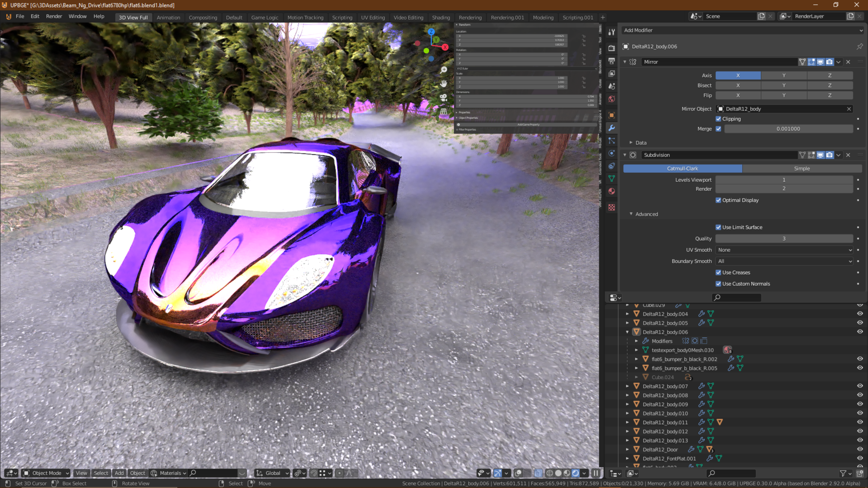Viewport: 868px width, 488px height.
Task: Open the Particles properties tab icon
Action: [612, 141]
